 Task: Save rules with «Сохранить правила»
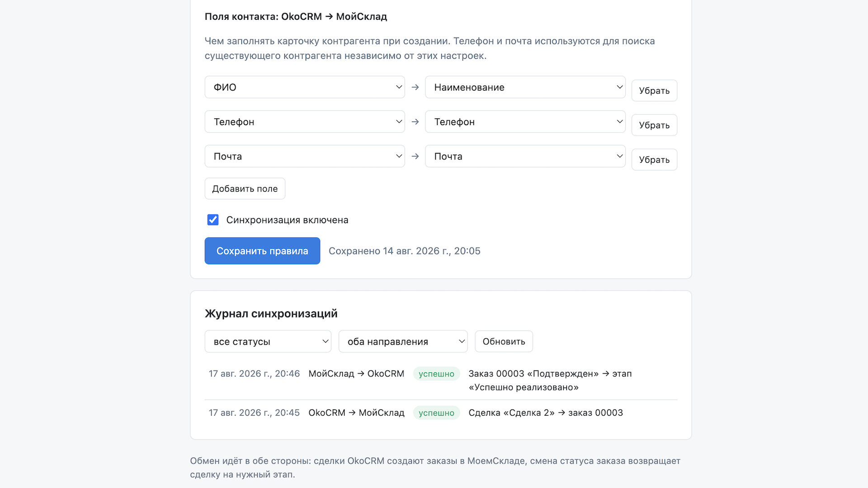tap(262, 251)
